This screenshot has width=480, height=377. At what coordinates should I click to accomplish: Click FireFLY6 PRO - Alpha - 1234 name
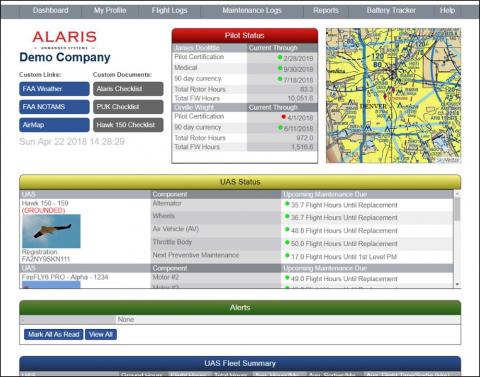pyautogui.click(x=65, y=277)
